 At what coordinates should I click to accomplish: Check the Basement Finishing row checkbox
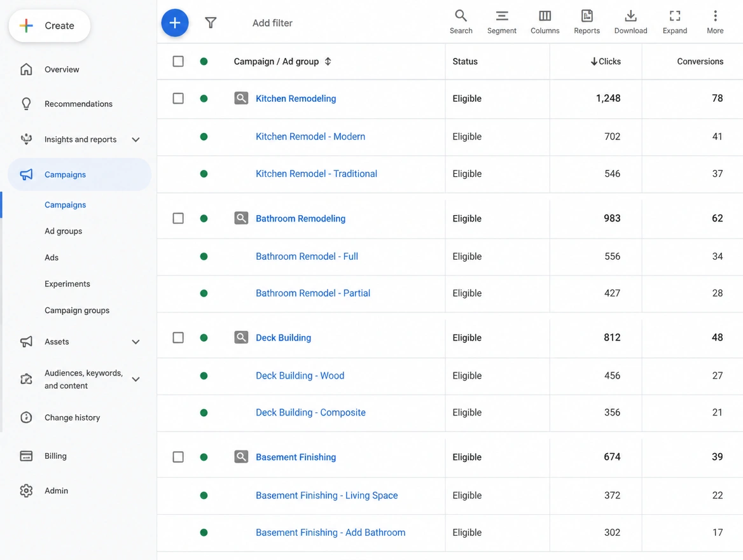tap(178, 457)
